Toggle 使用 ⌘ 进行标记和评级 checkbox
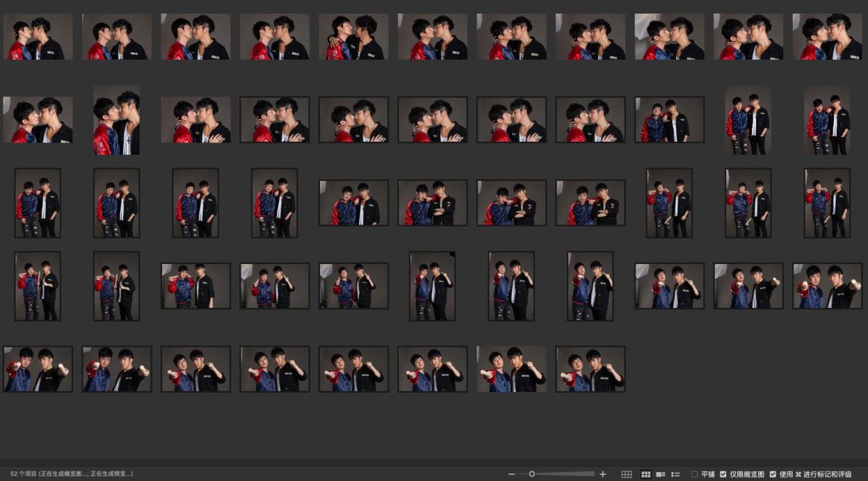 (x=773, y=474)
